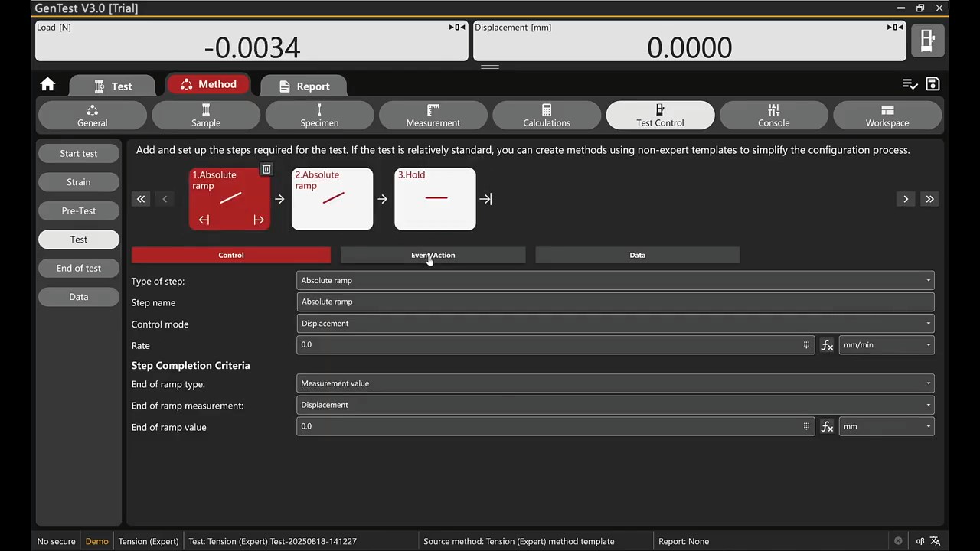Open function editor for End of ramp value
This screenshot has width=980, height=551.
click(827, 427)
